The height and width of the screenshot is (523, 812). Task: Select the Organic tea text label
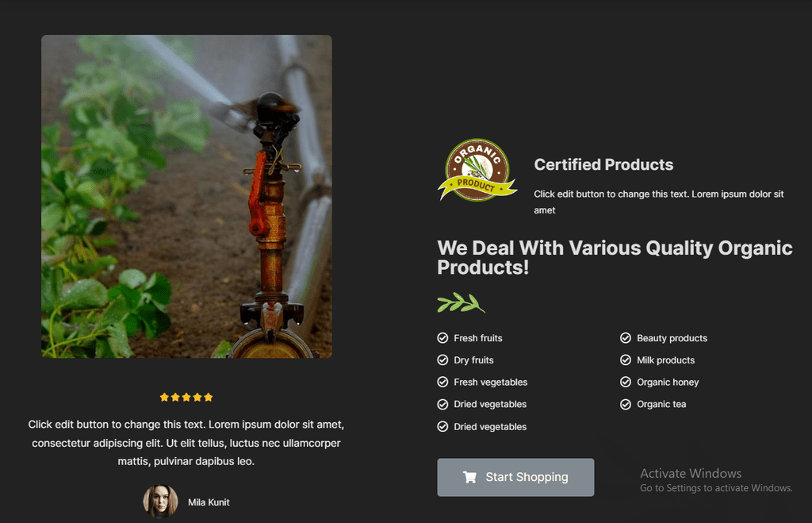point(661,404)
